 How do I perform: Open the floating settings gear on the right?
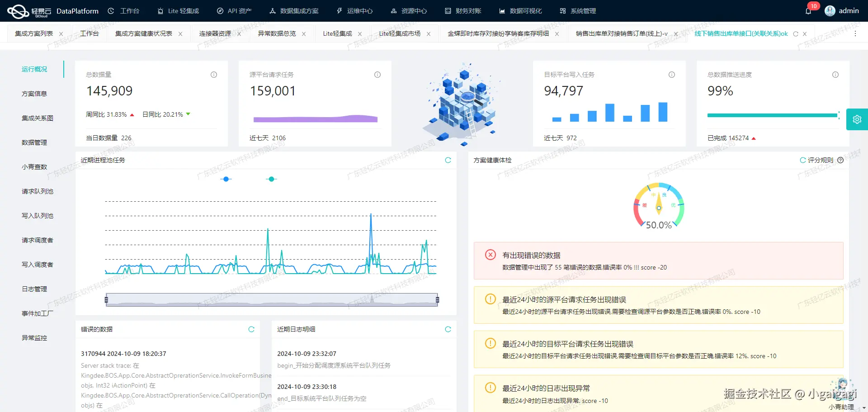click(x=857, y=119)
